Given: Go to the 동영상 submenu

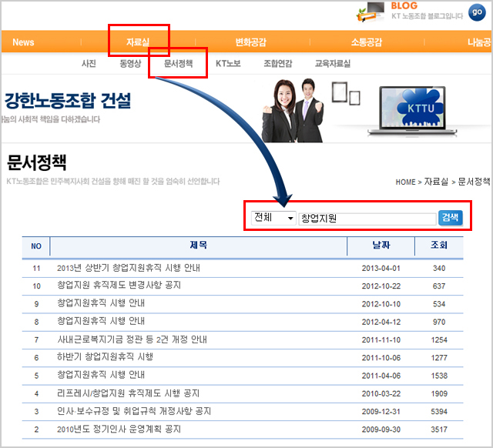Looking at the screenshot, I should tap(129, 64).
